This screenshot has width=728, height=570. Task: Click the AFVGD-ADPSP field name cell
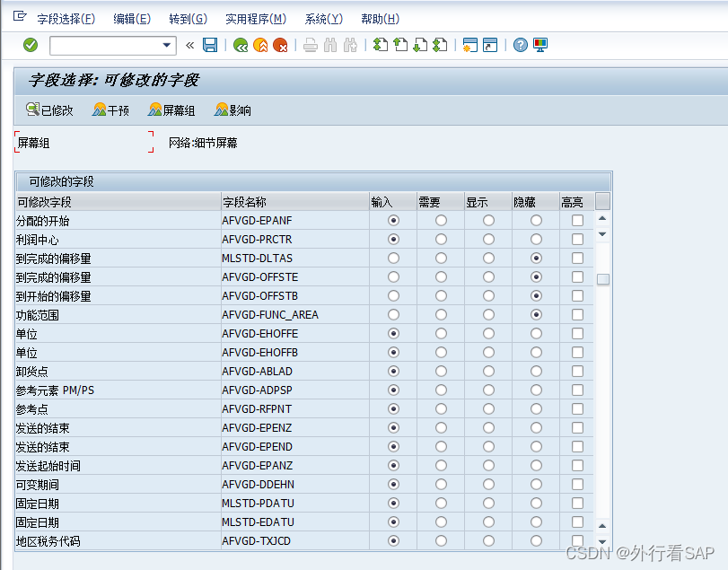tap(294, 390)
